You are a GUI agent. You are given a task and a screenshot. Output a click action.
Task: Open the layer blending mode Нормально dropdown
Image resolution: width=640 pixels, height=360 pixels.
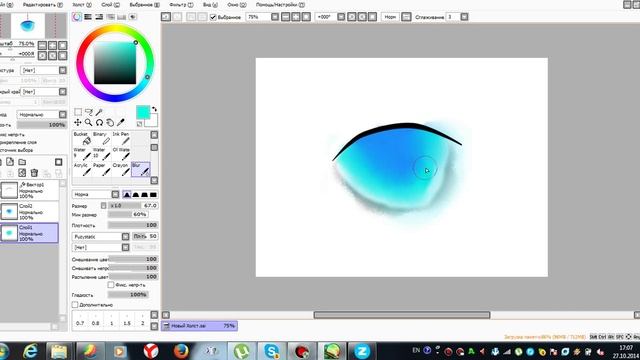pos(41,115)
